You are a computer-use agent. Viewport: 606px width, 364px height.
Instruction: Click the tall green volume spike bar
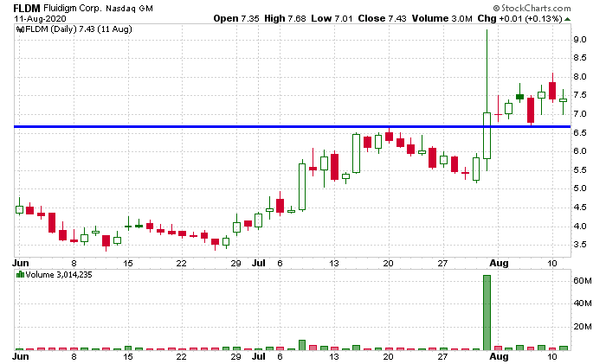pos(487,312)
